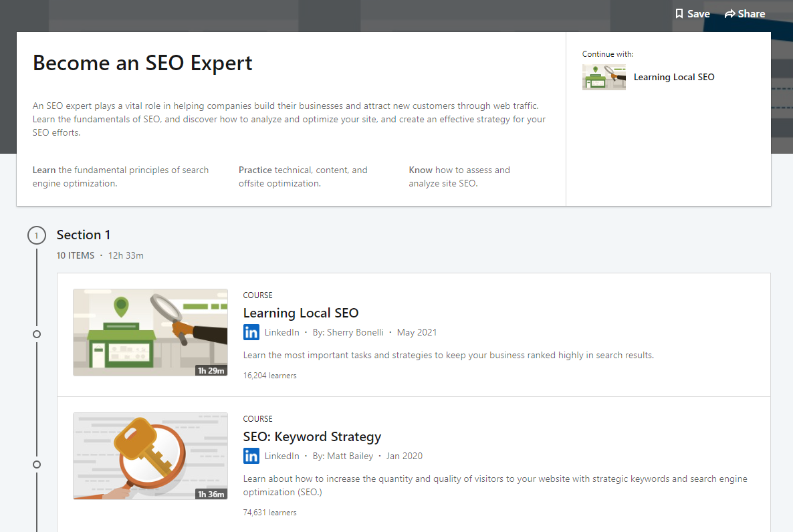Image resolution: width=793 pixels, height=532 pixels.
Task: Click LinkedIn logo beside Matt Bailey
Action: click(251, 456)
